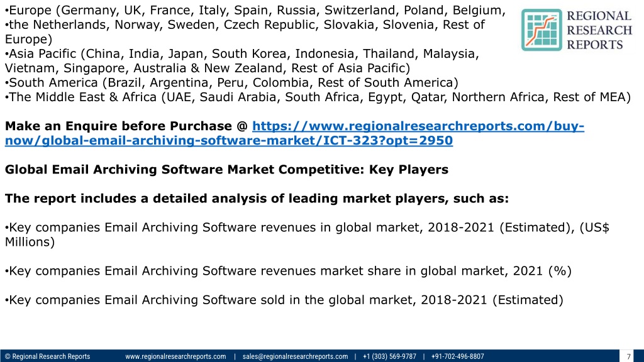Click the sales@regionalresearchreports.com email address

click(x=295, y=356)
